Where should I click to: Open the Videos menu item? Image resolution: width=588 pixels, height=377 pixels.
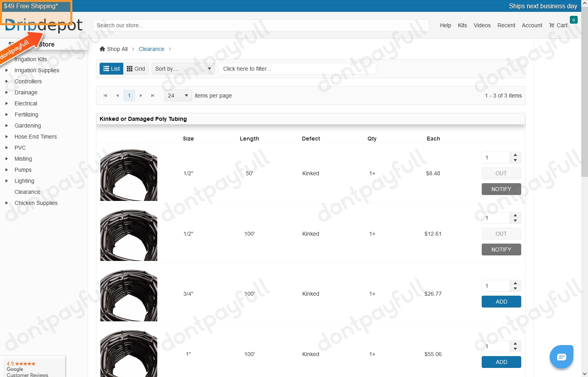coord(482,25)
